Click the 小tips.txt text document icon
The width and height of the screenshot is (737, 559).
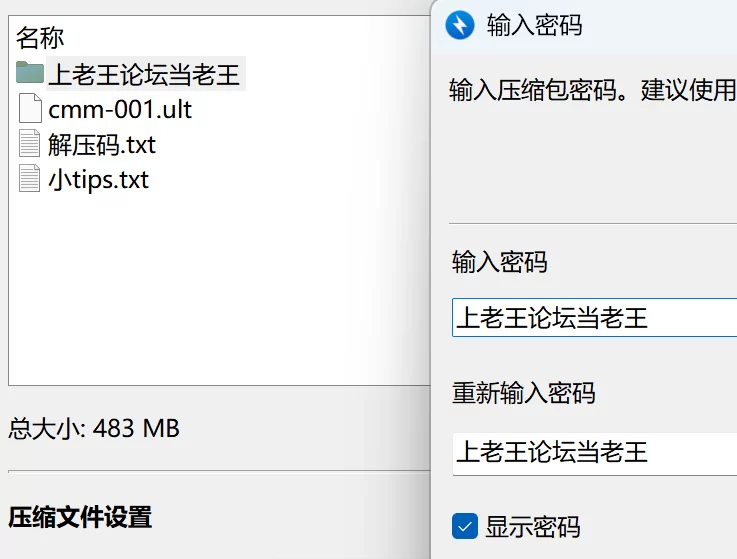(x=29, y=178)
